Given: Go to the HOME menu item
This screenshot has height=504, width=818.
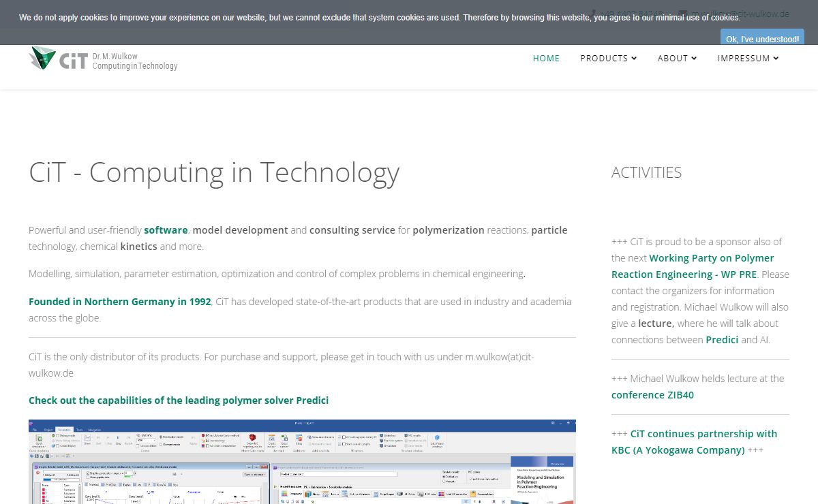Looking at the screenshot, I should tap(546, 59).
